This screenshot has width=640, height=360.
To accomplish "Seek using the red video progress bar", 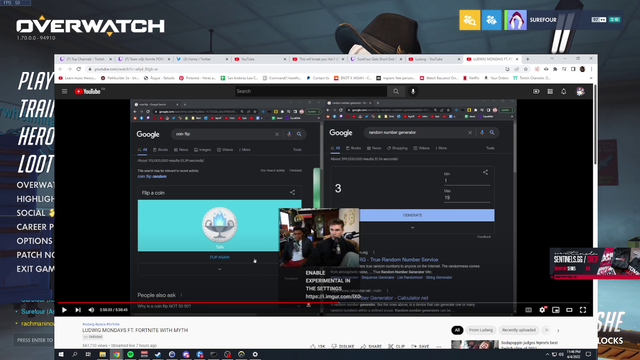I will (325, 303).
